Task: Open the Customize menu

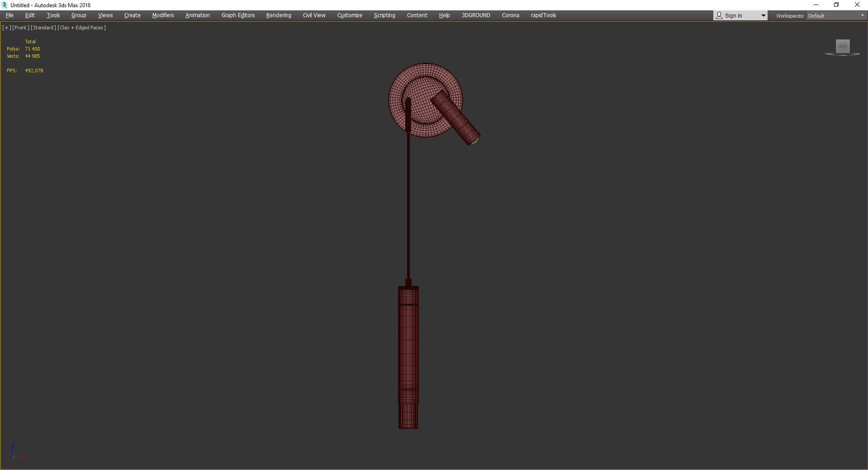Action: click(x=350, y=15)
